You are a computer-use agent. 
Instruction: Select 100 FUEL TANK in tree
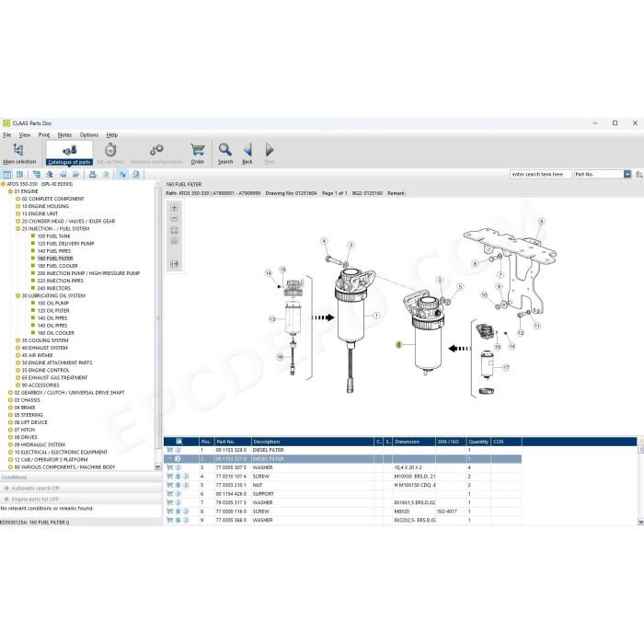tap(53, 236)
